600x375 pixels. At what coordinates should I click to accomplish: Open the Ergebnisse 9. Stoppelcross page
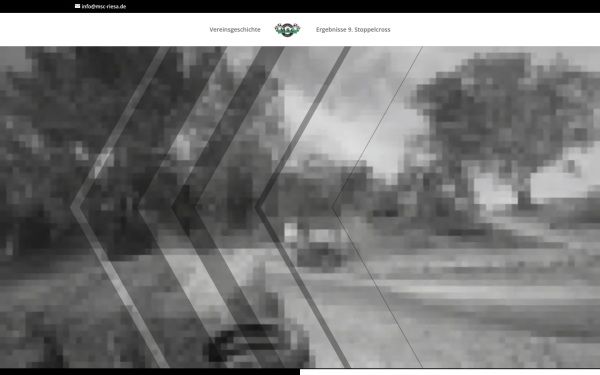click(x=353, y=29)
